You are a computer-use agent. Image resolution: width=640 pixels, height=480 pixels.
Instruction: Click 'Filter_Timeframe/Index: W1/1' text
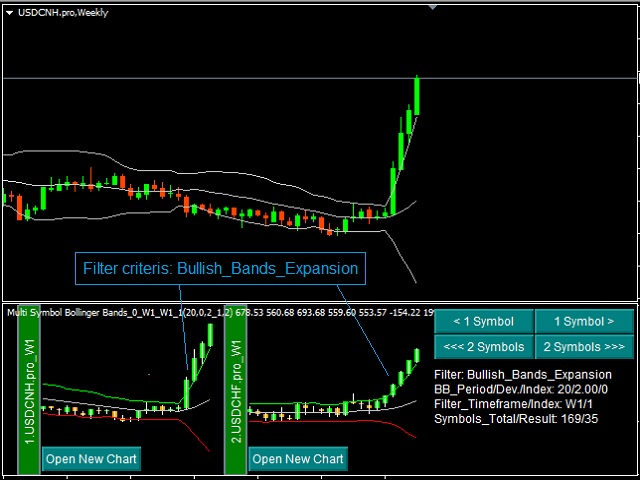click(513, 404)
